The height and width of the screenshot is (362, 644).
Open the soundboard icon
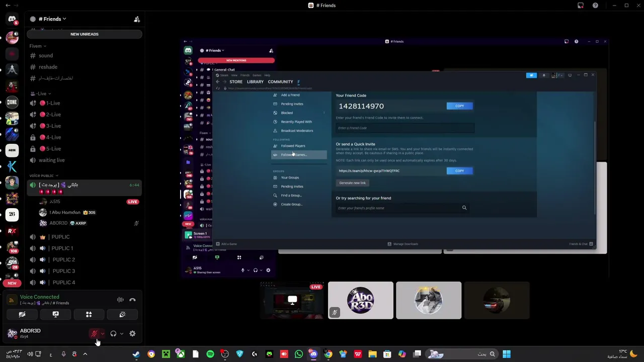click(x=122, y=314)
